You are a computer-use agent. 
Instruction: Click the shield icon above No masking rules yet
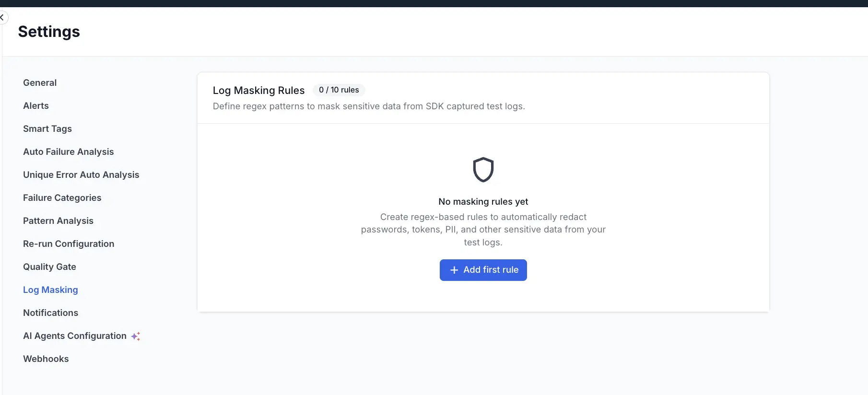click(483, 170)
